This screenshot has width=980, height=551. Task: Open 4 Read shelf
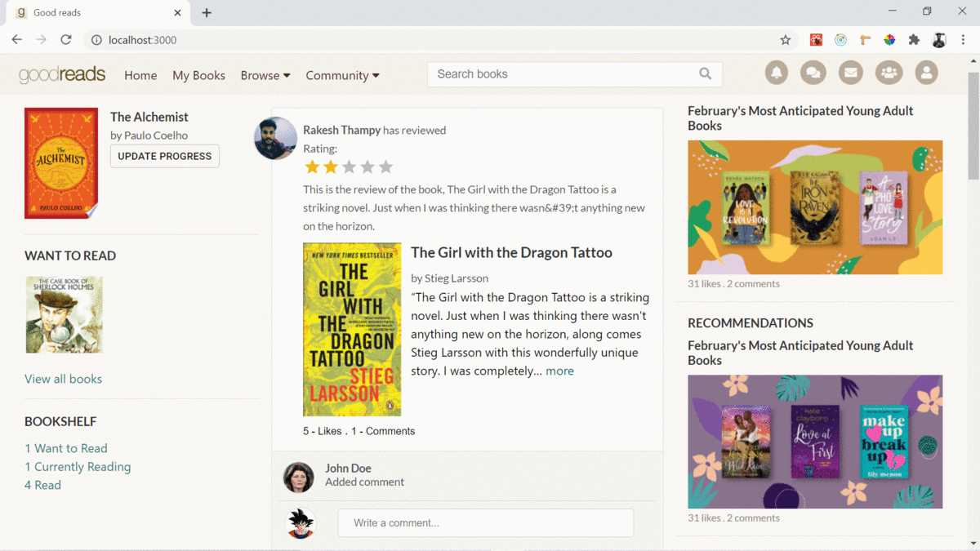click(x=42, y=485)
